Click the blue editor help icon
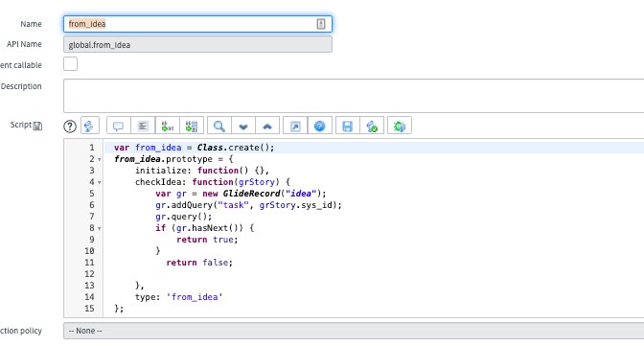Viewport: 644px width, 346px height. [319, 126]
